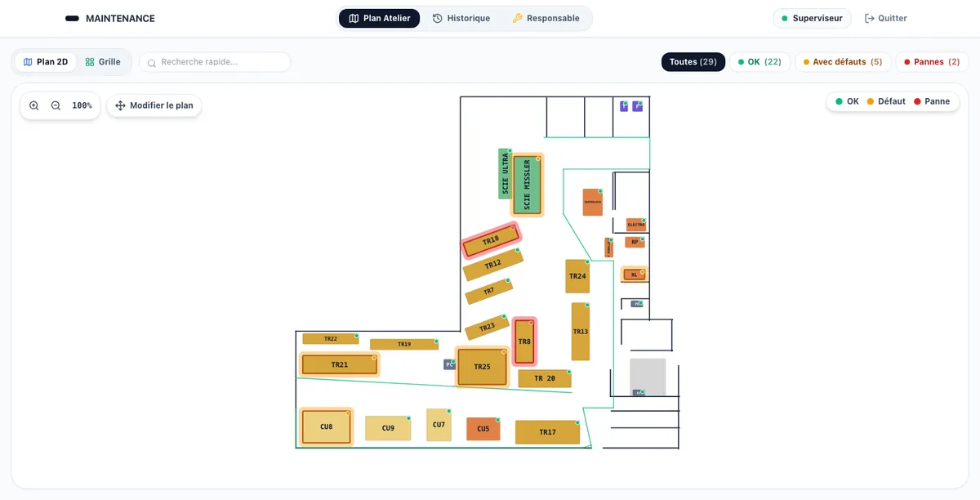Focus the Recherche rapide search field
This screenshot has width=980, height=500.
coord(215,62)
